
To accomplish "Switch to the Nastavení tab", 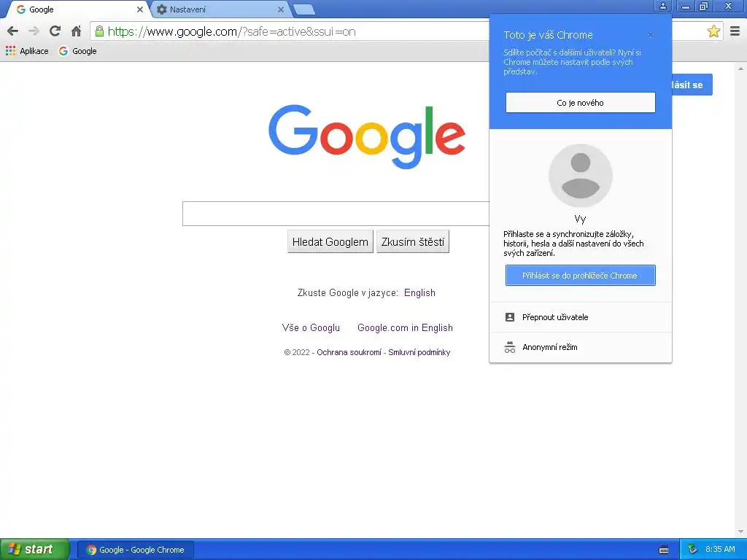I will tap(219, 9).
